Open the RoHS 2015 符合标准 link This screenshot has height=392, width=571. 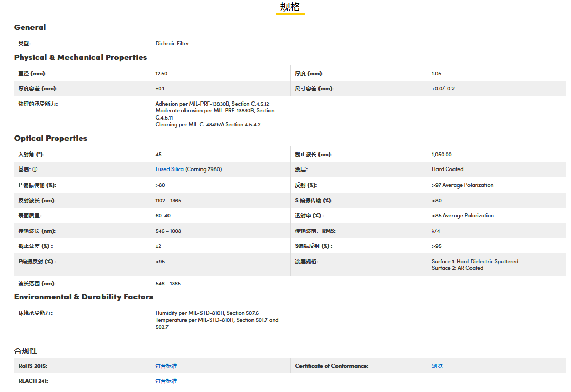[166, 366]
